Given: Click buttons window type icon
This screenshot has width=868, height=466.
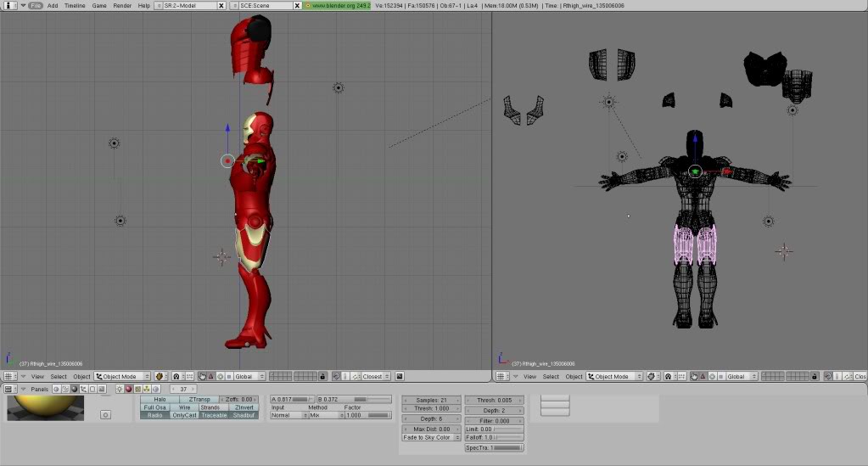Looking at the screenshot, I should pos(8,389).
